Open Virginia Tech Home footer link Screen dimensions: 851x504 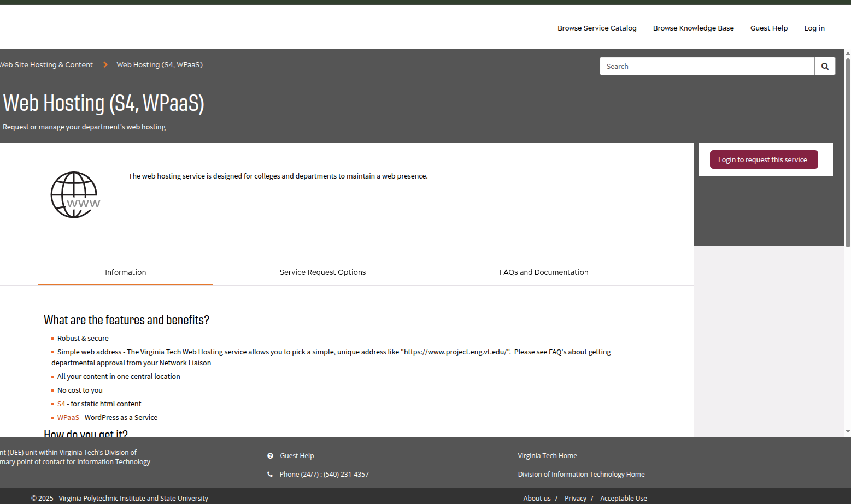(547, 456)
